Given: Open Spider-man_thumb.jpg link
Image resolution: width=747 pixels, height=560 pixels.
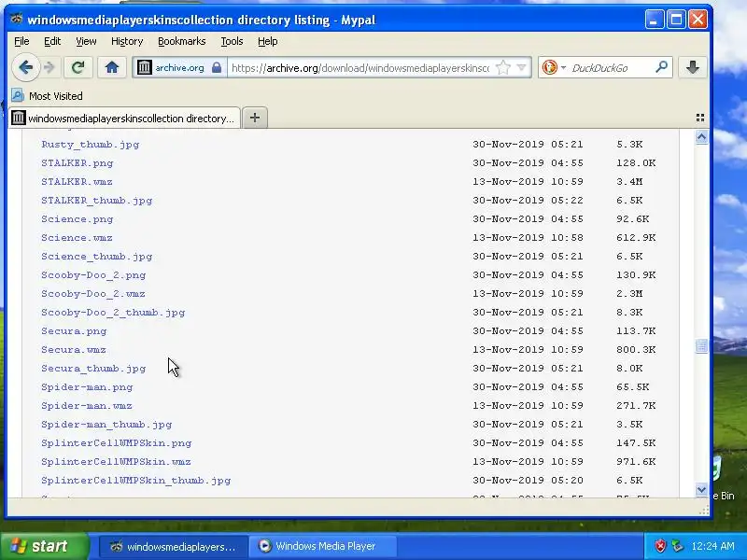Looking at the screenshot, I should (x=106, y=425).
